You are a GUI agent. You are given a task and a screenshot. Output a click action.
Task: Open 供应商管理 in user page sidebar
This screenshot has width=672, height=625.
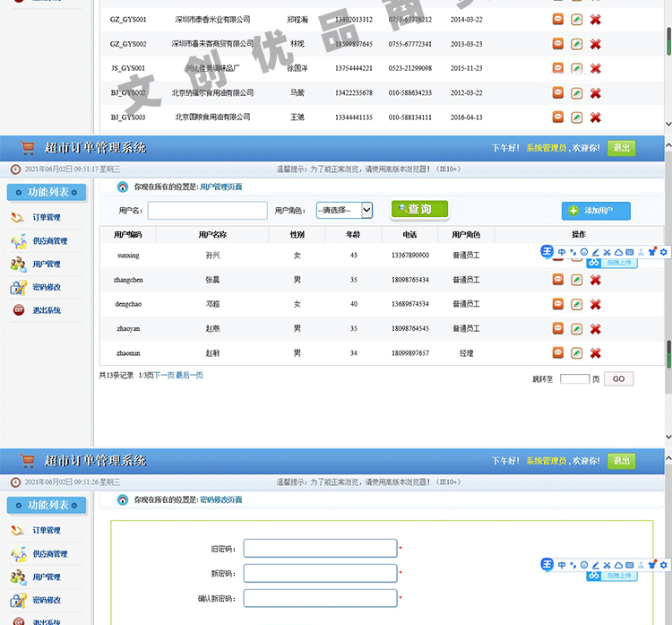(x=50, y=241)
